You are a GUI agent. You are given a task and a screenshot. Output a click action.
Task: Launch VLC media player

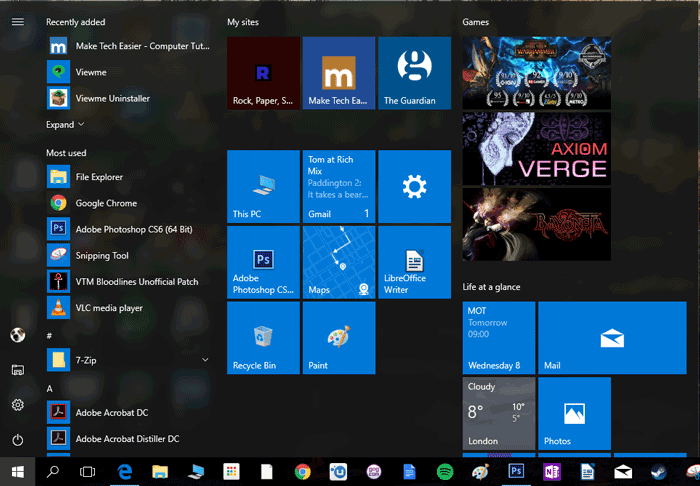tap(128, 308)
